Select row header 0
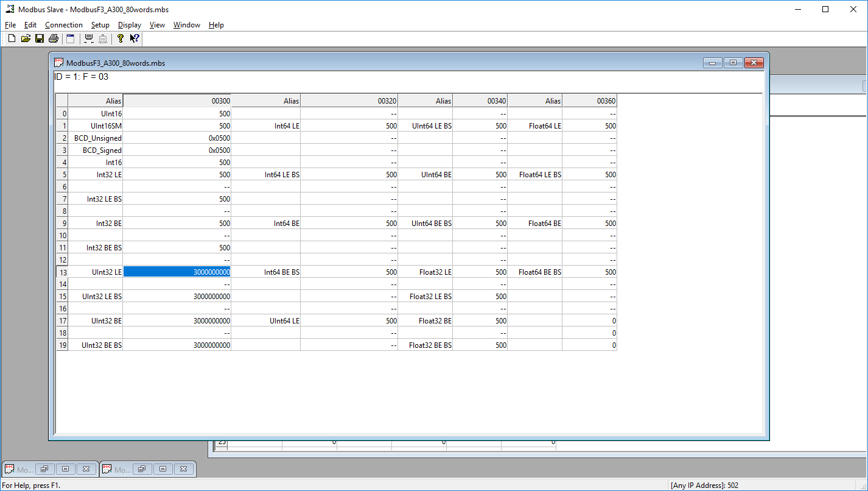 click(x=62, y=113)
